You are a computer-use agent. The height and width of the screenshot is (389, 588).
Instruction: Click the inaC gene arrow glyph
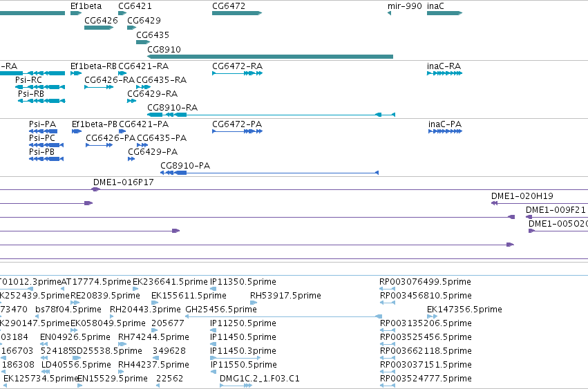tap(445, 13)
